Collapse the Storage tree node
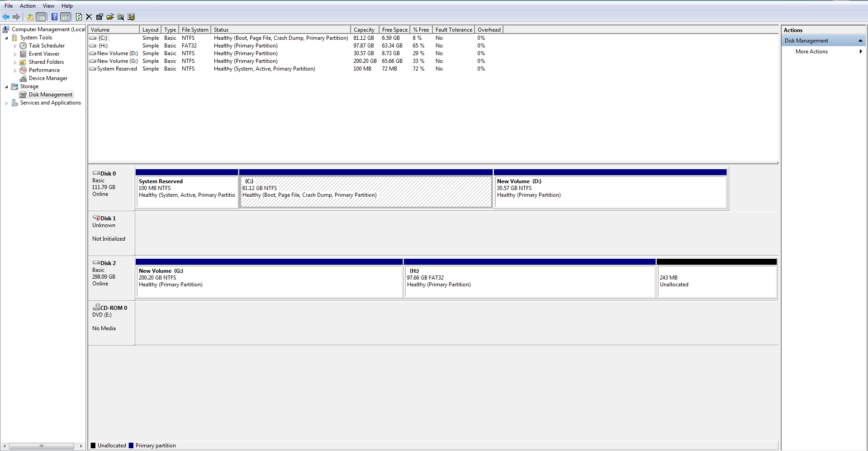The width and height of the screenshot is (868, 451). pyautogui.click(x=6, y=87)
